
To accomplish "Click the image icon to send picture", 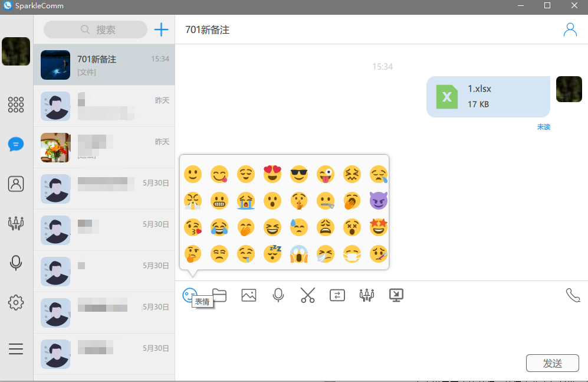I will point(249,295).
